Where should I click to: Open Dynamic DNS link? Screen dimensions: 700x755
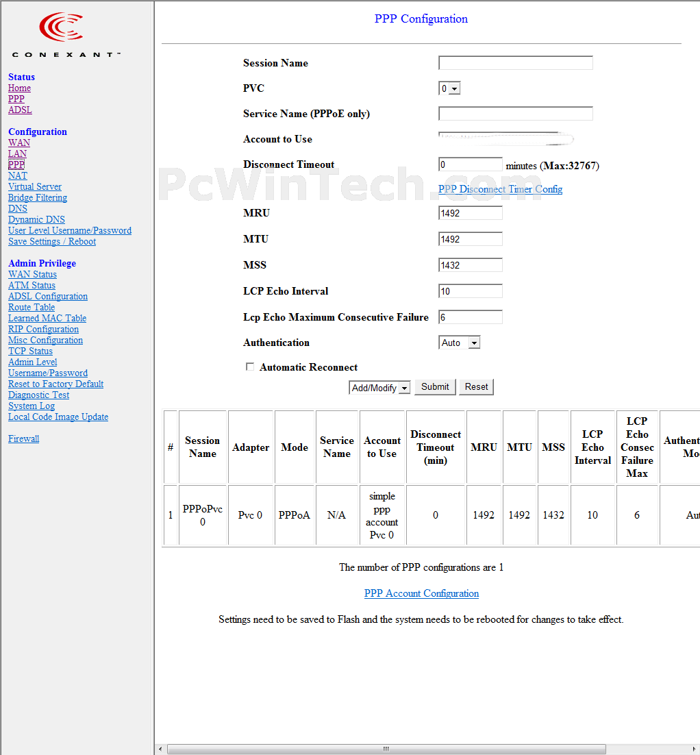pyautogui.click(x=36, y=219)
